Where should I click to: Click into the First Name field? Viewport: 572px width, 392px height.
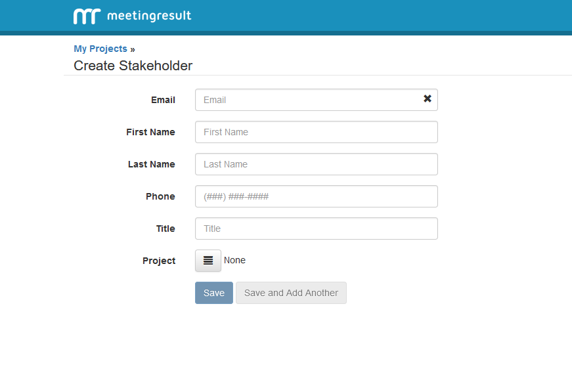[316, 132]
